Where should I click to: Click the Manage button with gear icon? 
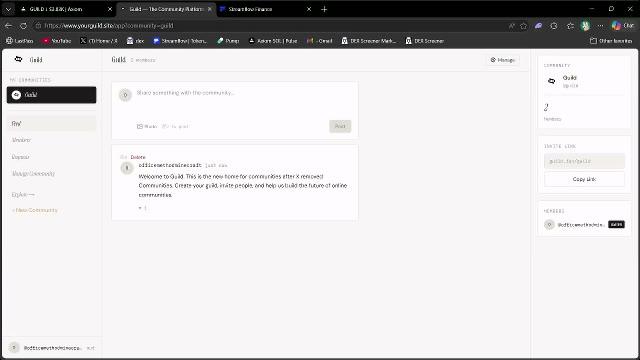click(x=502, y=60)
